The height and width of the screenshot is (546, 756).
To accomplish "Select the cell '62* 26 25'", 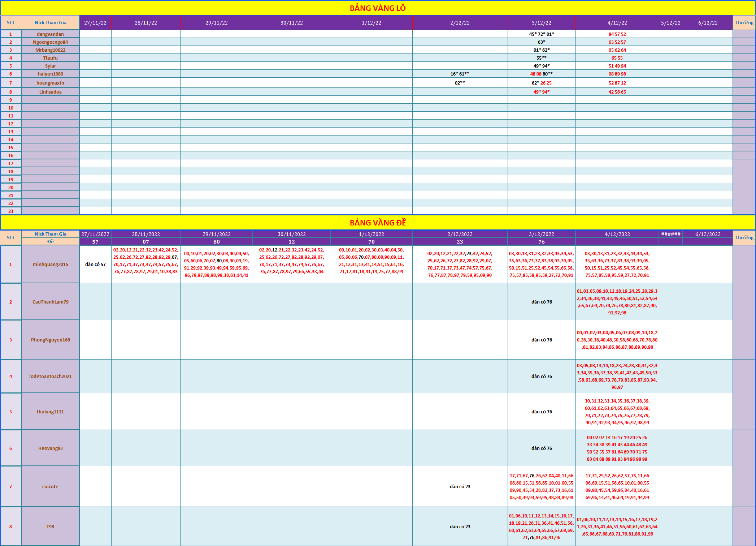I will click(542, 83).
